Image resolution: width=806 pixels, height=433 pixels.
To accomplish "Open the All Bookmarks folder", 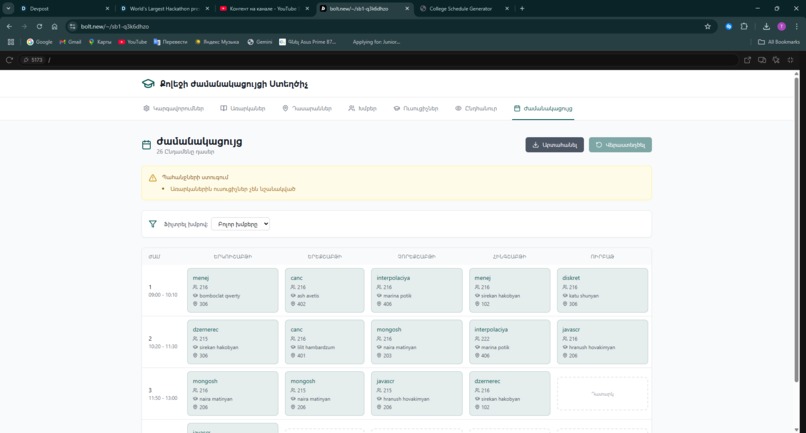I will click(x=779, y=42).
